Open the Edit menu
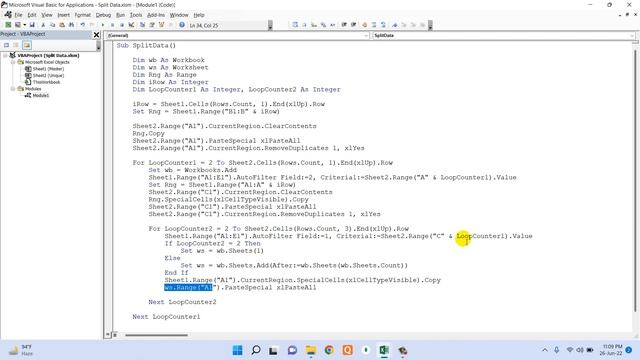This screenshot has width=640, height=360. [32, 15]
